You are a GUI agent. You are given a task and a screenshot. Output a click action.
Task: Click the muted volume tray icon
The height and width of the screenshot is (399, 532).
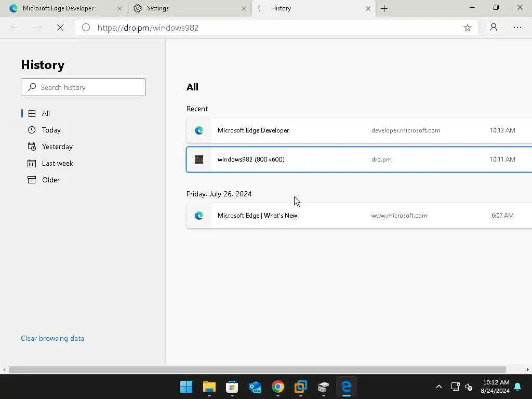469,387
